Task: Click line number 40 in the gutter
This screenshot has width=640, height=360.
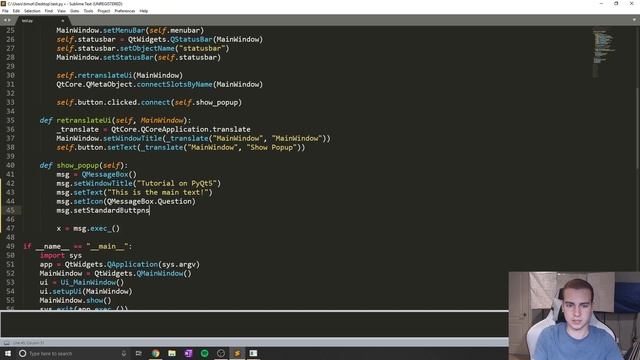Action: click(x=10, y=165)
